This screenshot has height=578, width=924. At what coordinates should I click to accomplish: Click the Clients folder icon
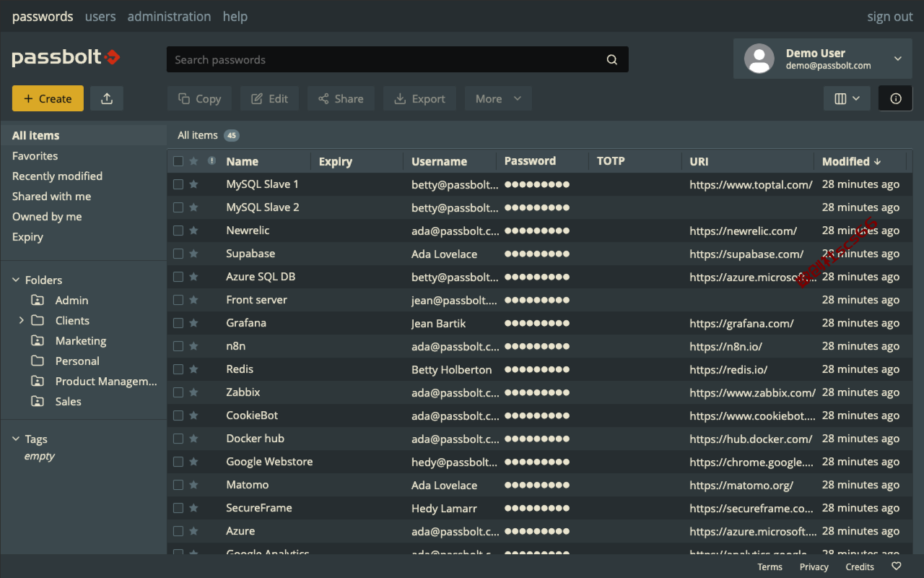tap(38, 320)
